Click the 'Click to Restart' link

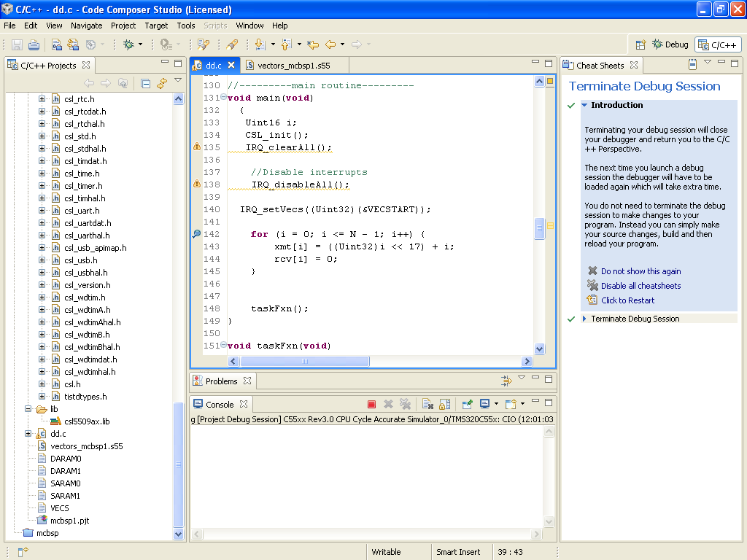pos(627,300)
